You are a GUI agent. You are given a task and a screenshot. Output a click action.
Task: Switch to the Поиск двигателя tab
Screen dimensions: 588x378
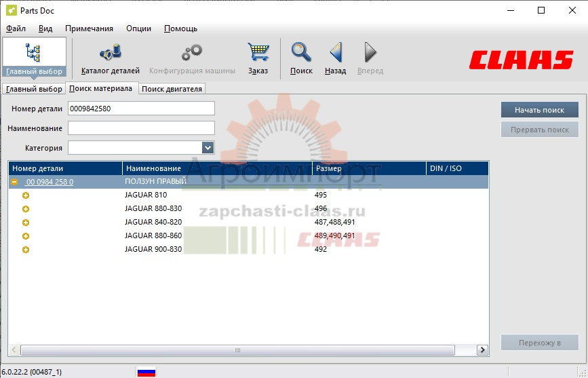[172, 89]
